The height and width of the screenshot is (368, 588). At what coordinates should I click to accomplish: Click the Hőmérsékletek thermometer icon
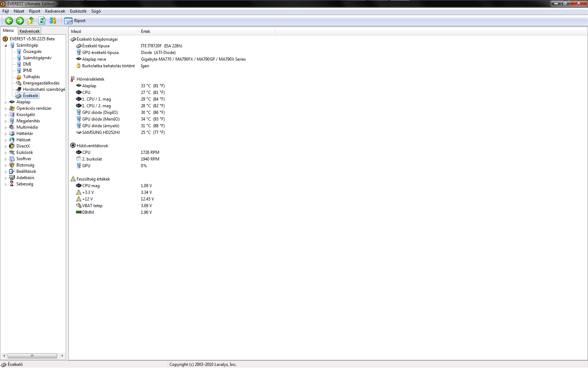(73, 79)
